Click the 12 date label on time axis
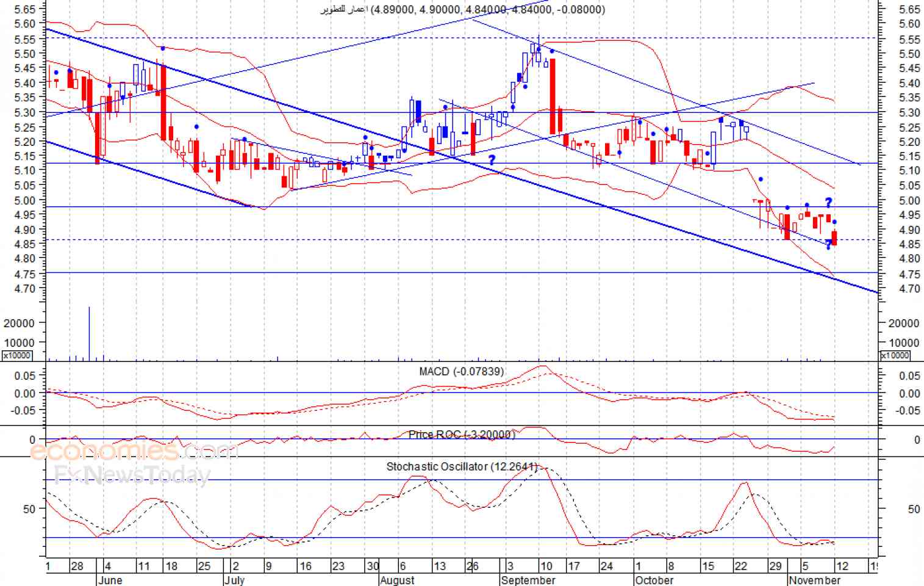The image size is (924, 586). click(842, 566)
